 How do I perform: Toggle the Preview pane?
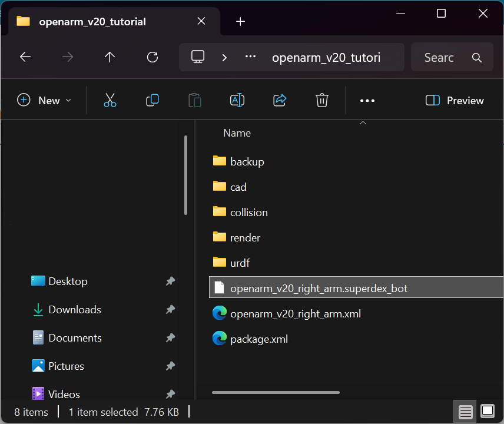(x=455, y=101)
